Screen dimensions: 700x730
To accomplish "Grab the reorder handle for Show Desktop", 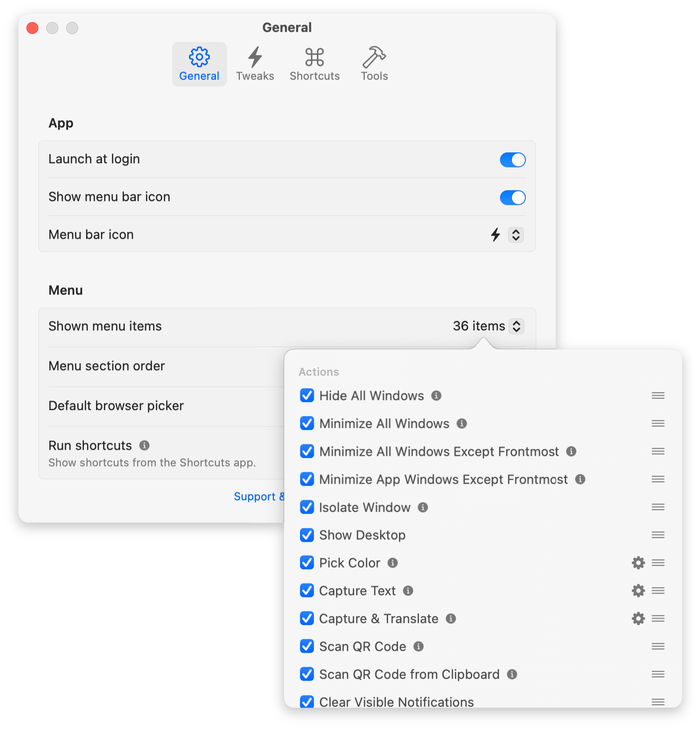I will coord(658,535).
